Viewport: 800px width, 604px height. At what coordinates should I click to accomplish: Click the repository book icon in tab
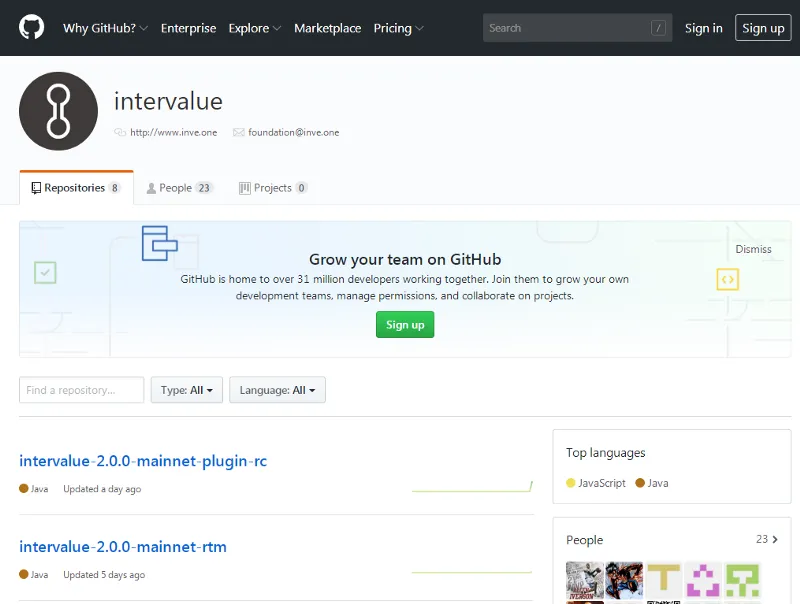coord(36,188)
